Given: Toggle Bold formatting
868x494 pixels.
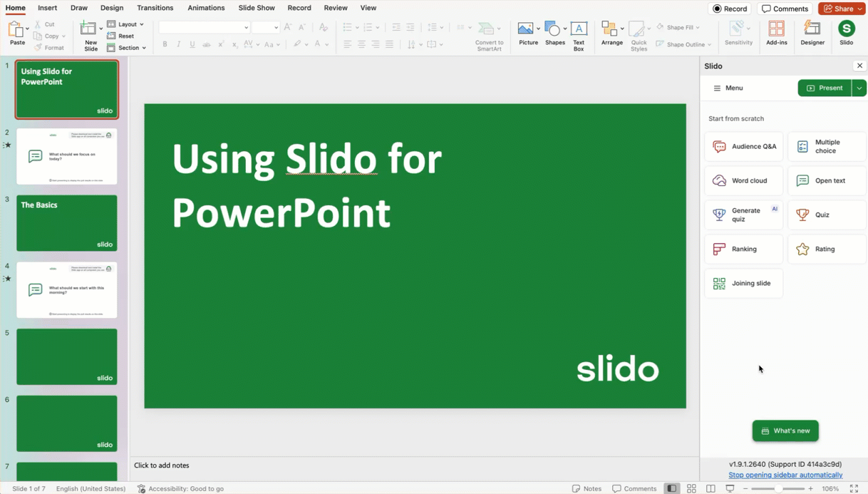Looking at the screenshot, I should click(x=165, y=44).
